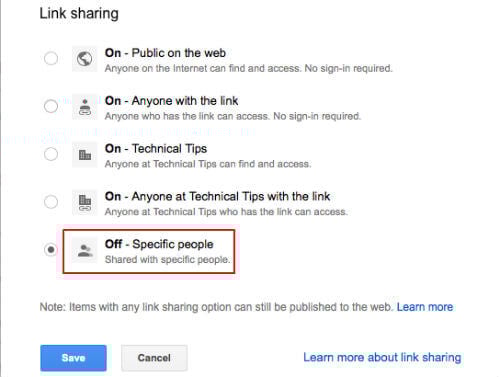The height and width of the screenshot is (377, 500).
Task: Select the Public on the web radio button
Action: [x=51, y=58]
